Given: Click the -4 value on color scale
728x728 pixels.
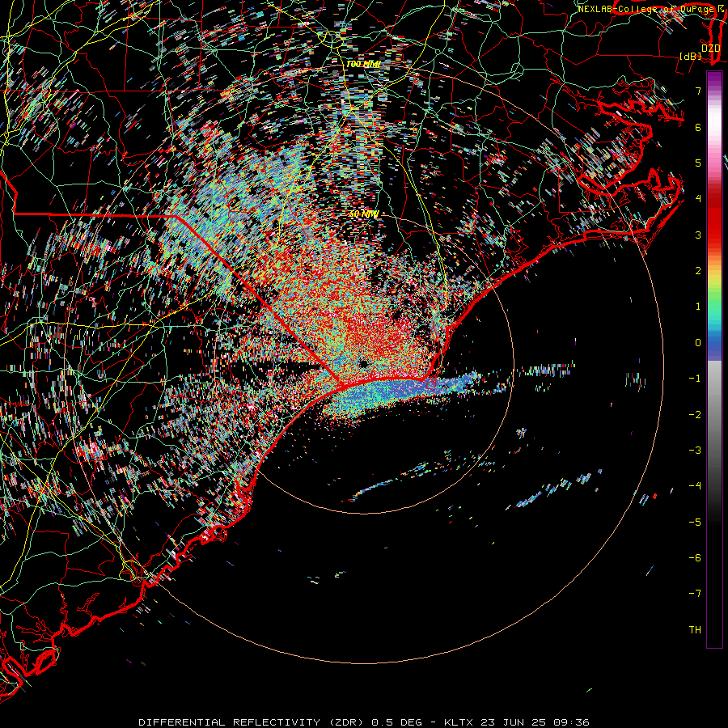Looking at the screenshot, I should [695, 486].
